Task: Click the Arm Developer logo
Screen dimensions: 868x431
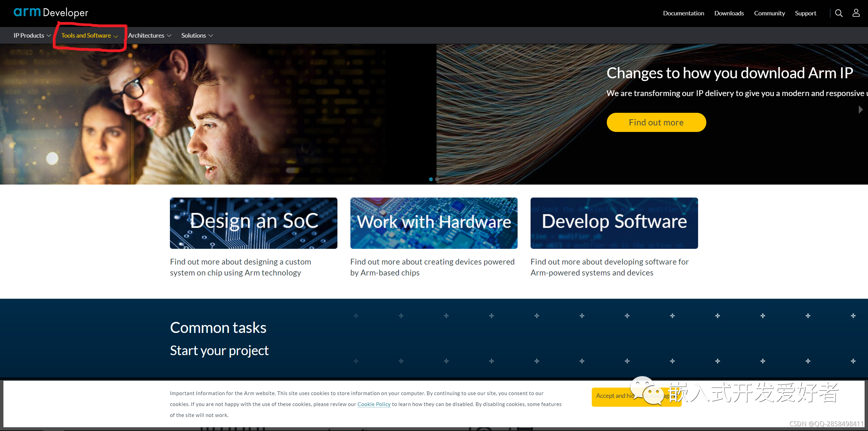Action: point(51,13)
